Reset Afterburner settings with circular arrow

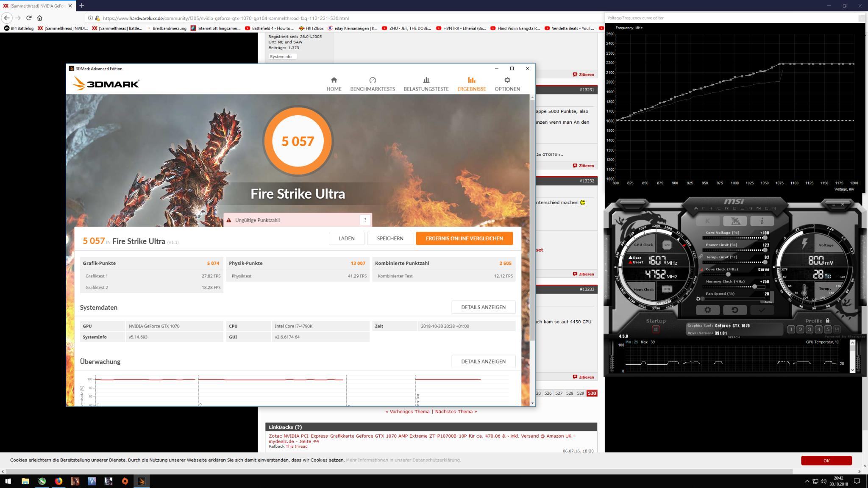pos(734,310)
